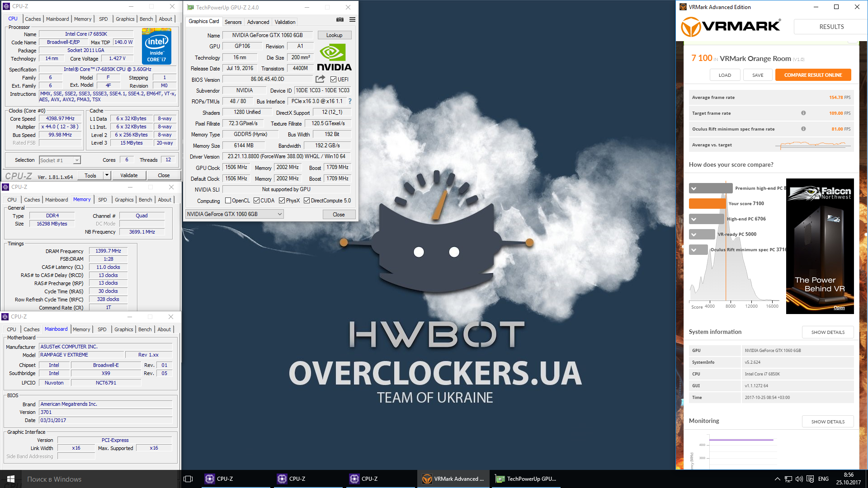Open SPD tab in the middle CPU-Z window

103,200
